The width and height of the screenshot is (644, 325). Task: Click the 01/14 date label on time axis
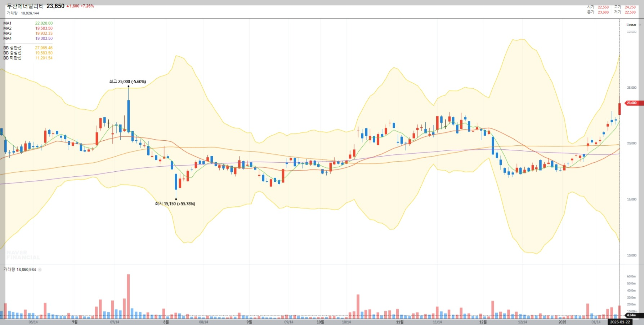click(596, 322)
